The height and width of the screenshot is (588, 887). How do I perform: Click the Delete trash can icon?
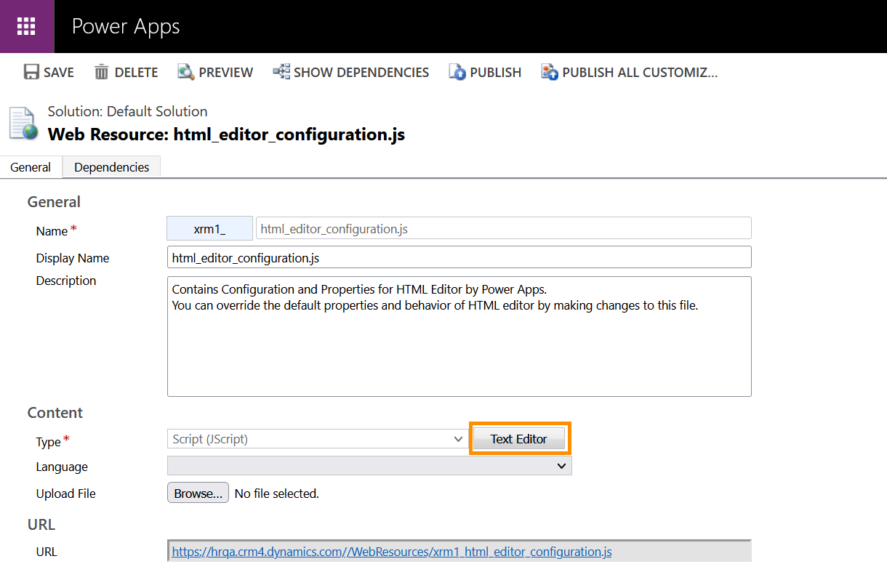pyautogui.click(x=102, y=72)
